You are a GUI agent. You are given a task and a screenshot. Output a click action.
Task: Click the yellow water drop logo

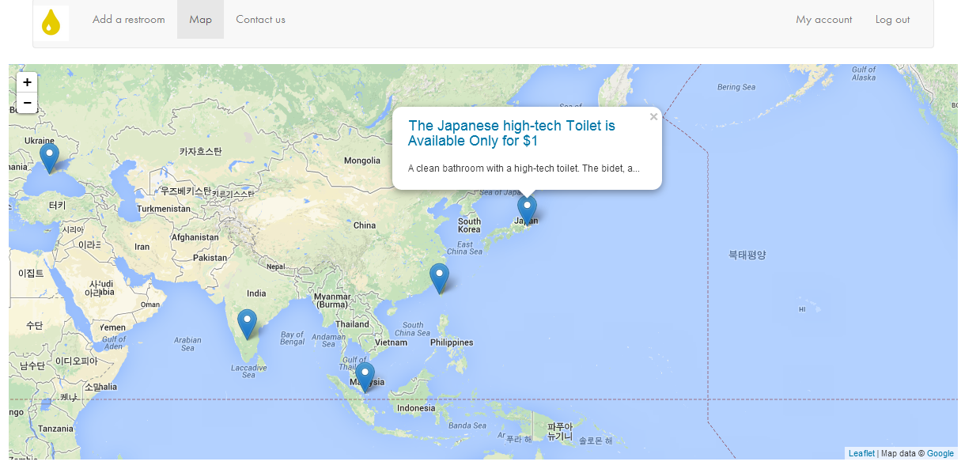pyautogui.click(x=51, y=22)
